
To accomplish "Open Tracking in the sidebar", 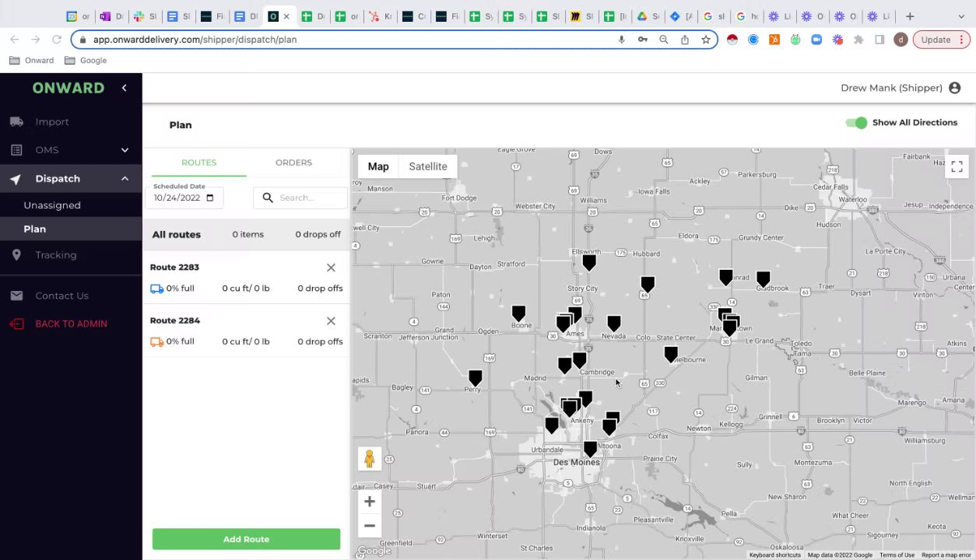I will tap(56, 255).
